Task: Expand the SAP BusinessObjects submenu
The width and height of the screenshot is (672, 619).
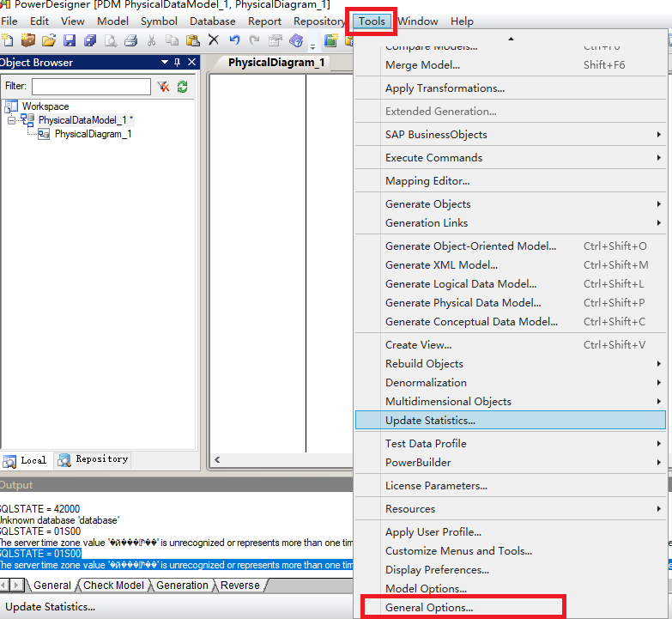Action: tap(511, 135)
